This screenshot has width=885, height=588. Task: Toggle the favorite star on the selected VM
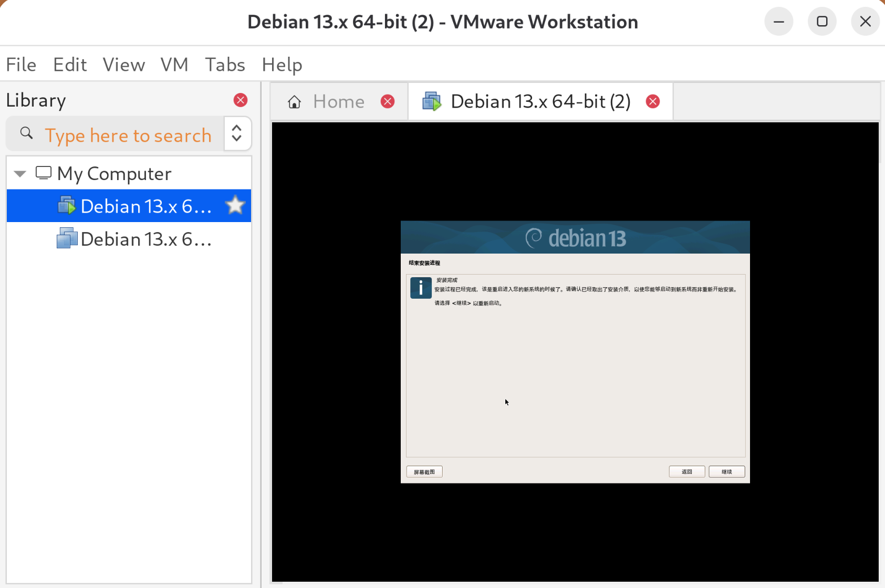coord(235,205)
